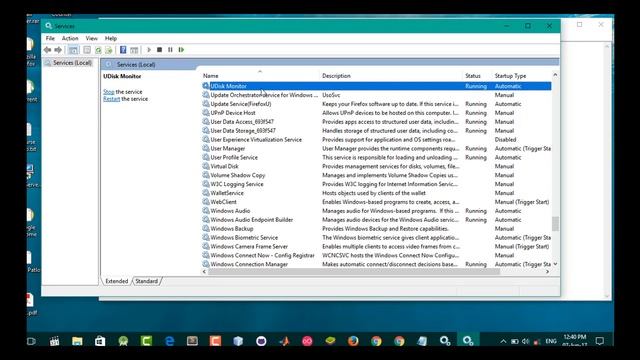Viewport: 640px width, 360px height.
Task: Select User Profile Service row
Action: tap(376, 158)
